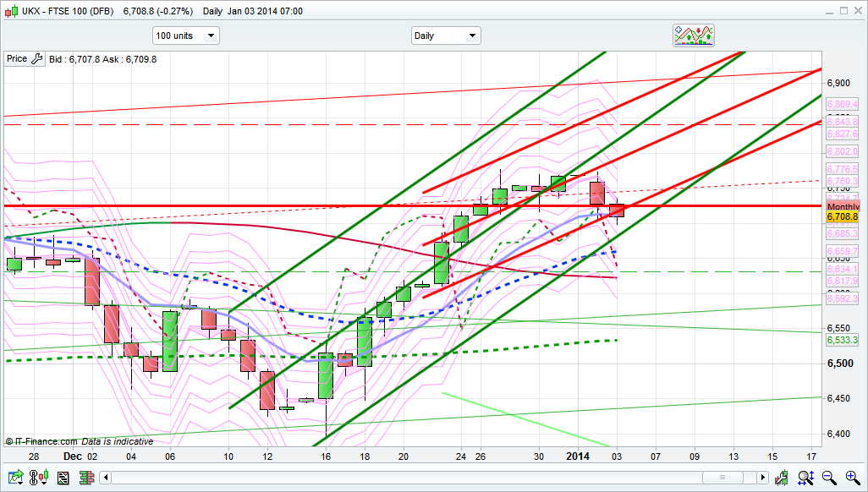
Task: Click the Price label in the chart
Action: [x=17, y=59]
